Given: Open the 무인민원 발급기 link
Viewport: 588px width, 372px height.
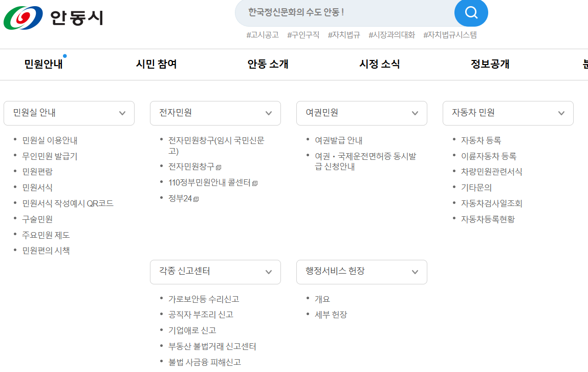Looking at the screenshot, I should tap(50, 156).
